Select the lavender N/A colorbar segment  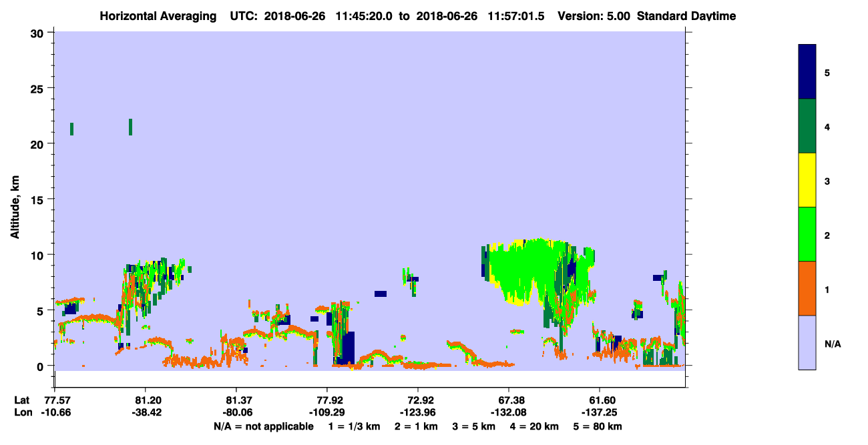tap(807, 342)
